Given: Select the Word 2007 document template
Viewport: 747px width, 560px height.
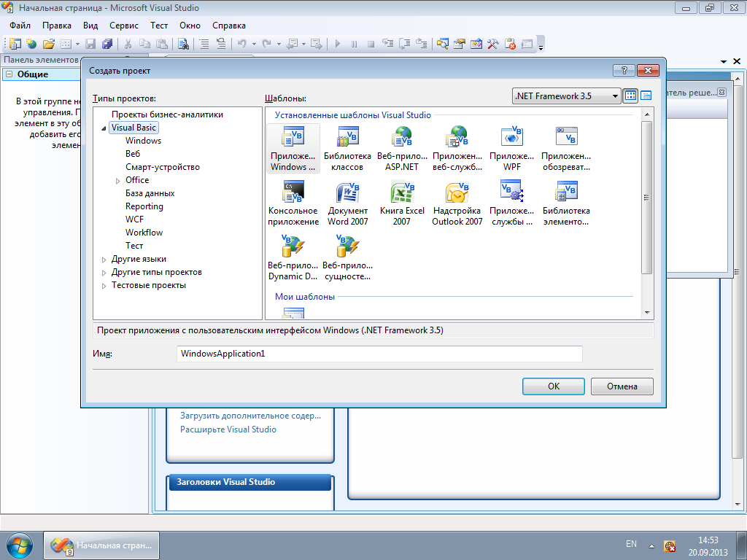Looking at the screenshot, I should click(347, 203).
